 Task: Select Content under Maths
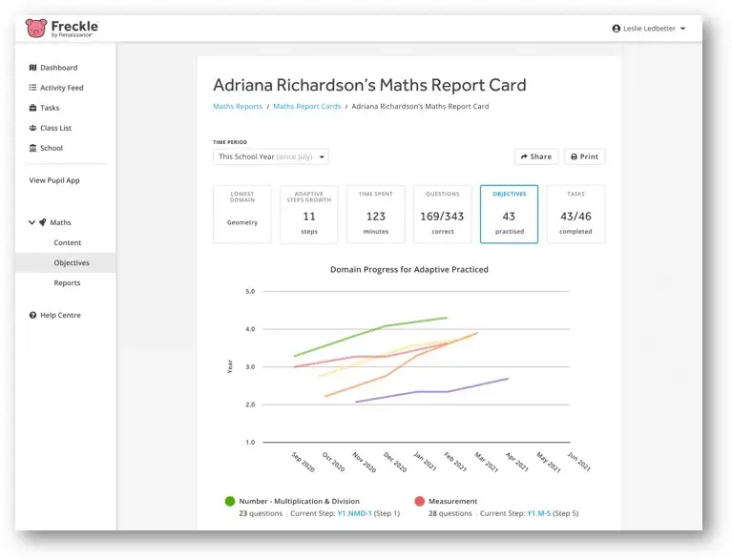(x=67, y=242)
